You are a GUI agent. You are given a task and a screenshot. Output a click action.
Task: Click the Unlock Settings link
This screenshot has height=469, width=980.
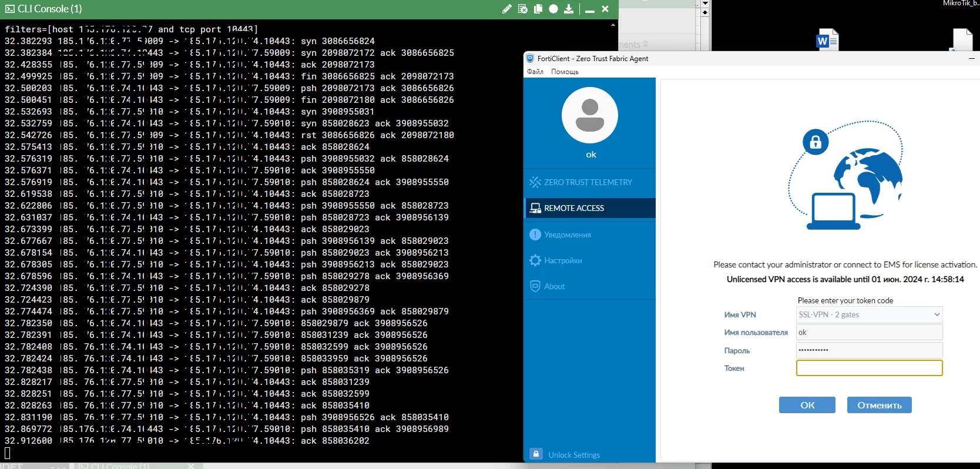(x=574, y=455)
